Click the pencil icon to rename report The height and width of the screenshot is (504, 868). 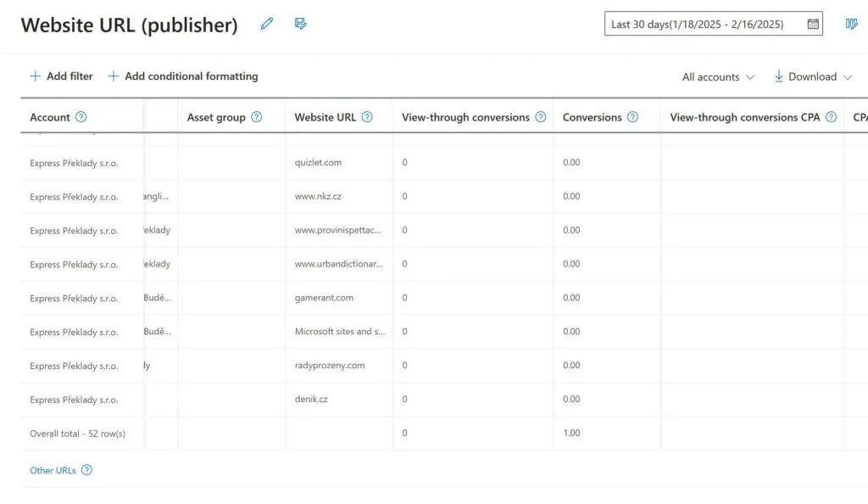[267, 24]
